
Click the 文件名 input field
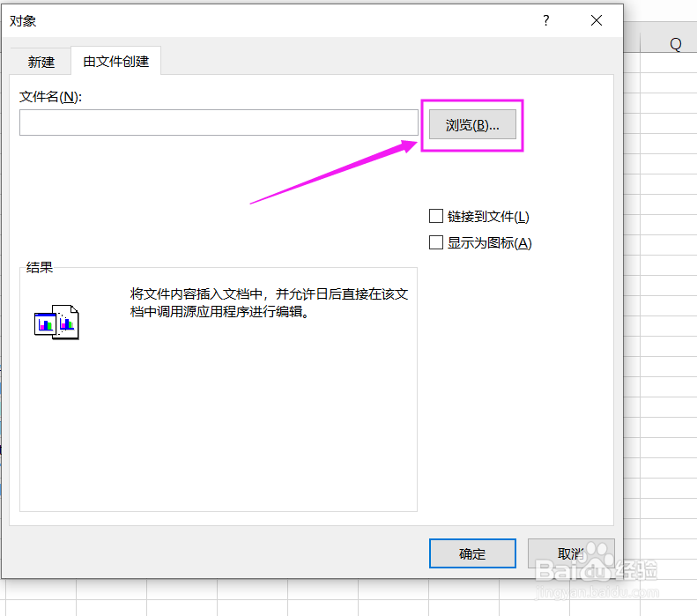click(219, 122)
